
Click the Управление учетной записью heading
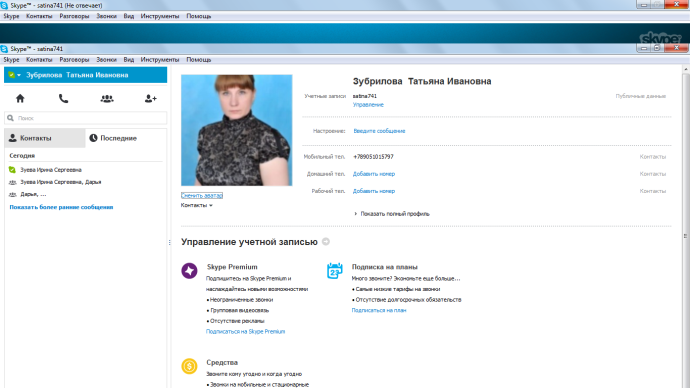(249, 242)
